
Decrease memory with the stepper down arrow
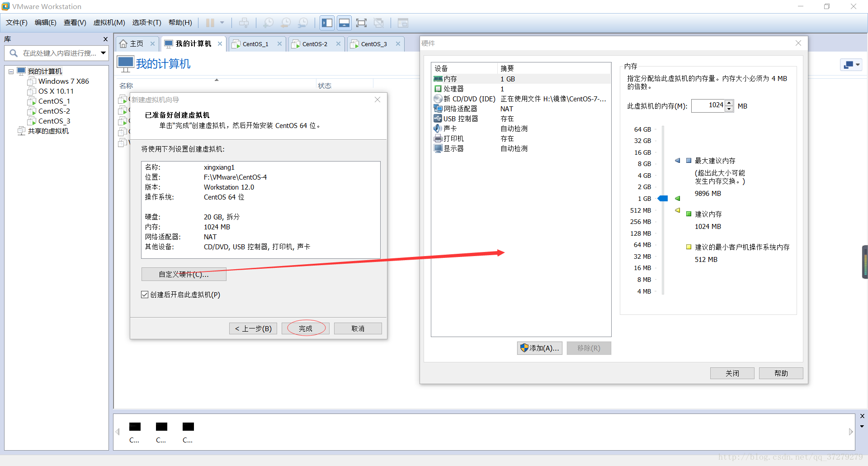click(729, 109)
